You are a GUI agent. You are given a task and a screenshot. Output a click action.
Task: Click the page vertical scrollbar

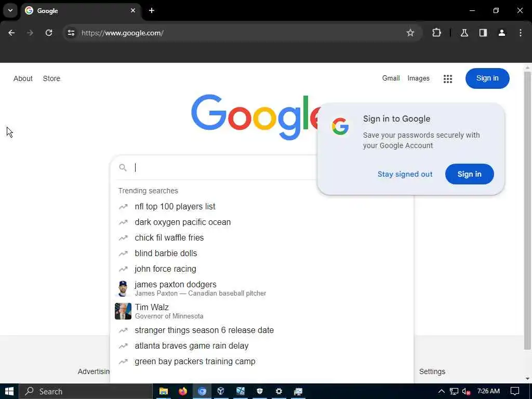pos(527,210)
